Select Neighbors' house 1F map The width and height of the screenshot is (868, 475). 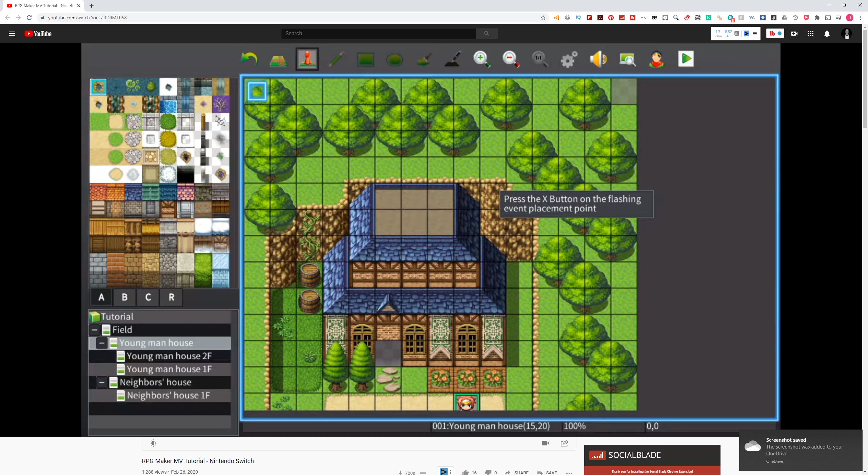pos(159,396)
